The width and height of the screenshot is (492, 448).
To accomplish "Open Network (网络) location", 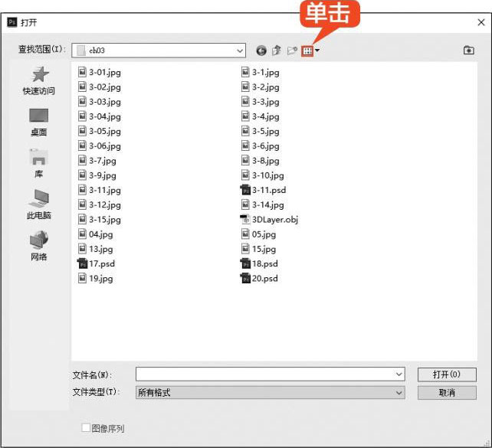I will tap(39, 246).
